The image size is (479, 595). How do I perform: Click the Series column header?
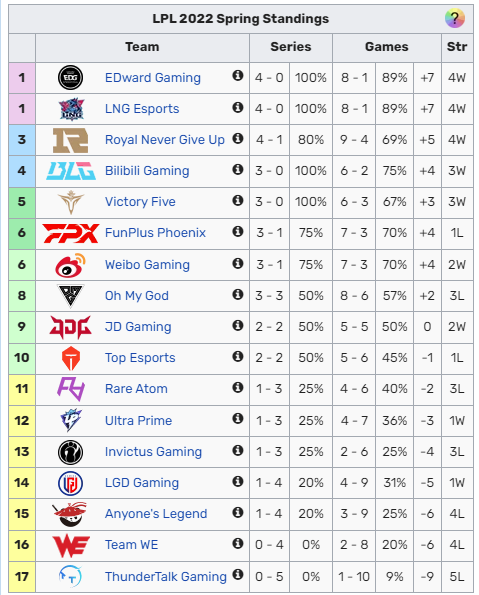(x=291, y=47)
